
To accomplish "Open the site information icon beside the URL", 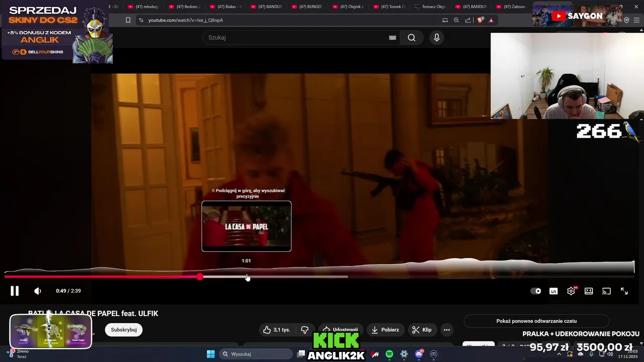I will 141,20.
